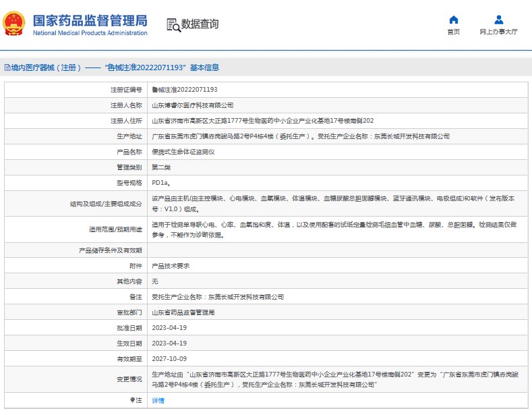Click 批准日期 value 2023-04-19
This screenshot has width=532, height=413.
click(169, 328)
